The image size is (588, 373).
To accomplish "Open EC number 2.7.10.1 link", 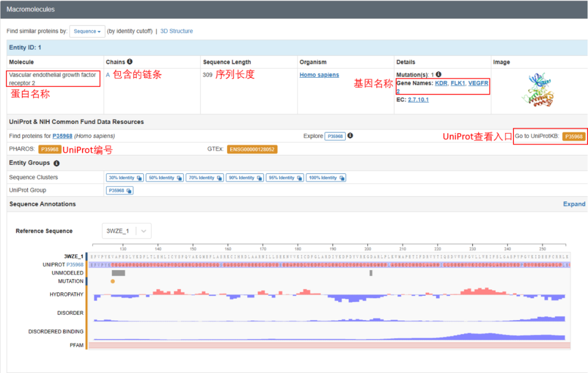I will click(x=418, y=100).
